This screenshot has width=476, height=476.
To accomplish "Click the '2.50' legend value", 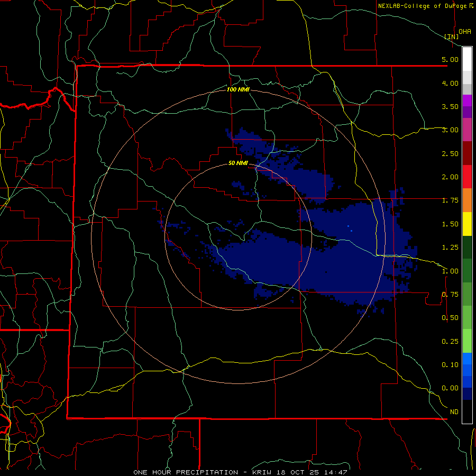I will pos(450,153).
